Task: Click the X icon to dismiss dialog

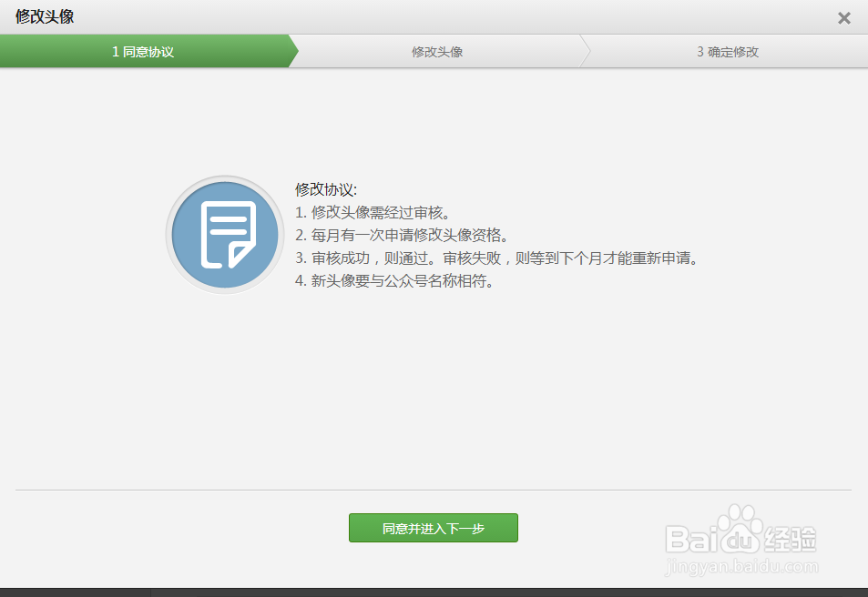Action: 843,17
